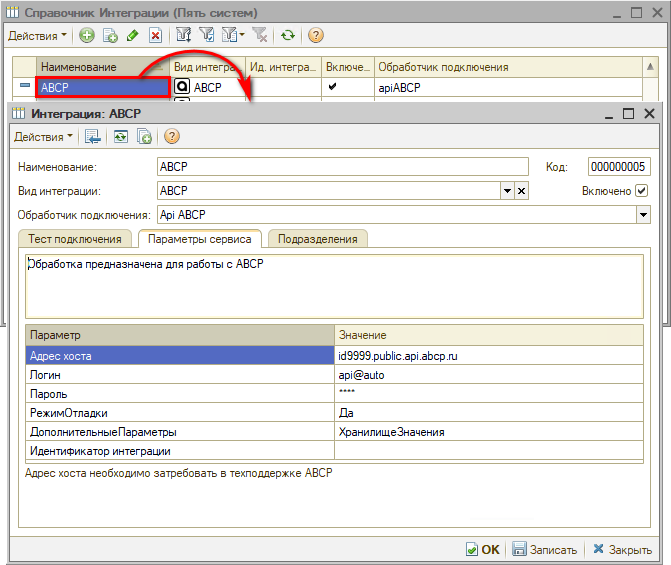Select Адрес хоста parameter row
The image size is (671, 565).
pyautogui.click(x=180, y=356)
